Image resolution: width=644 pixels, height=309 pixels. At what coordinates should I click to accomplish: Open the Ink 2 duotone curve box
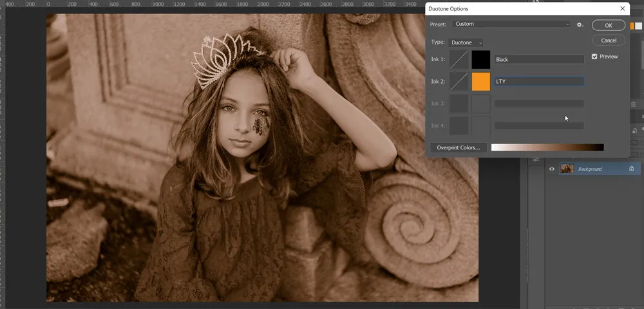click(x=459, y=81)
